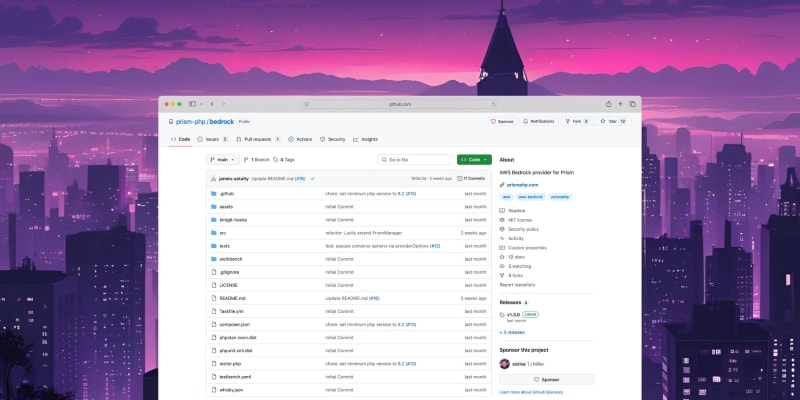Open the prism-php owner link
The height and width of the screenshot is (400, 800).
(x=190, y=121)
